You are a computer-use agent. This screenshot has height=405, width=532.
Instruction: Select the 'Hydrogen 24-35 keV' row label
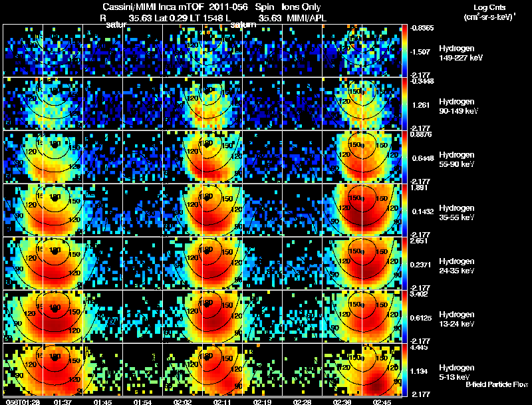pyautogui.click(x=457, y=266)
